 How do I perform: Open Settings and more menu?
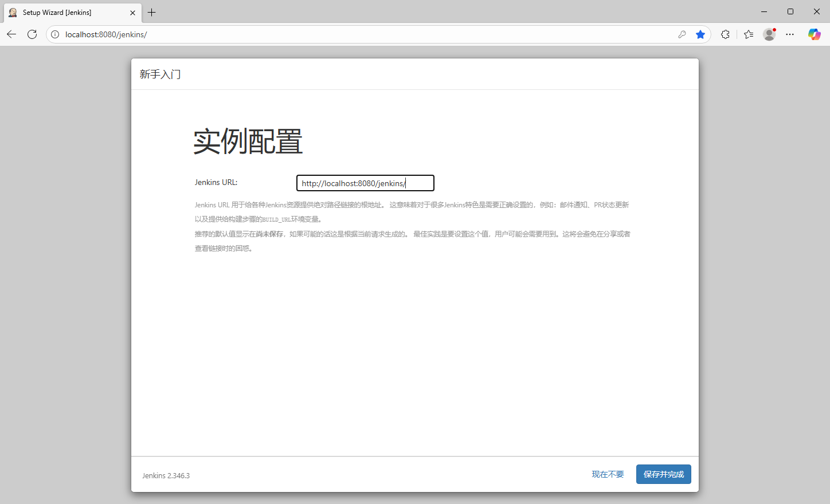pyautogui.click(x=790, y=34)
